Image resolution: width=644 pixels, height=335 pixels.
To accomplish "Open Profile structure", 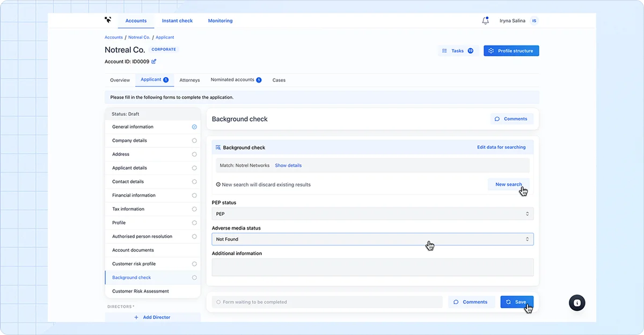I will click(511, 51).
